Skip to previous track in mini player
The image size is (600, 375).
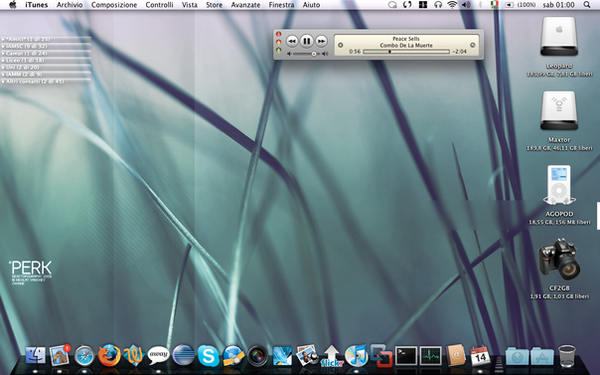coord(292,41)
